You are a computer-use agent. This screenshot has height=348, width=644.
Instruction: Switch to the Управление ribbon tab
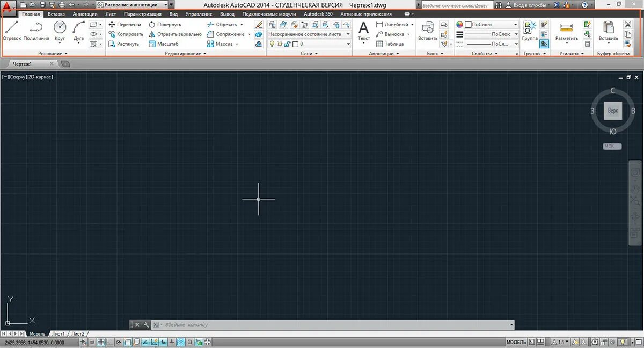[199, 14]
